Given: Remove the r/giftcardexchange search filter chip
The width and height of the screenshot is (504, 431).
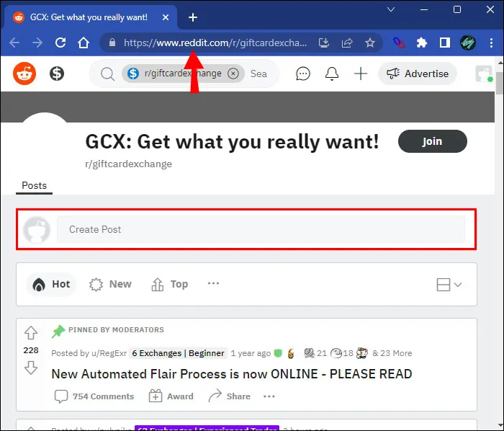Looking at the screenshot, I should click(233, 74).
